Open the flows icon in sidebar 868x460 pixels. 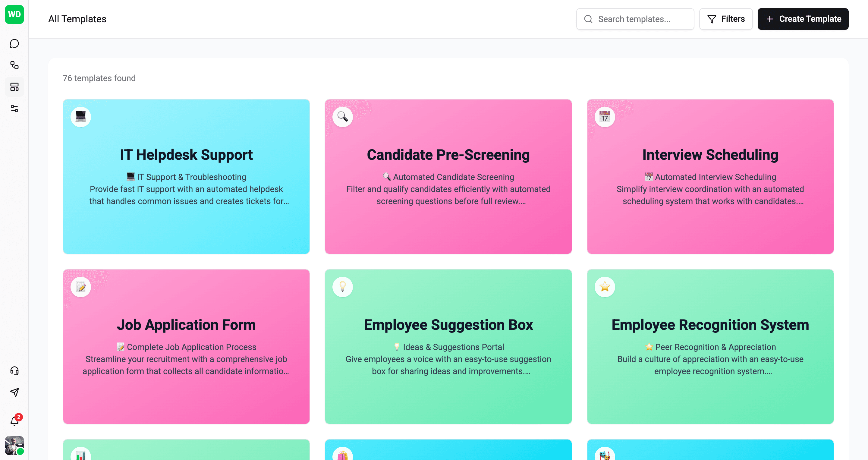14,65
